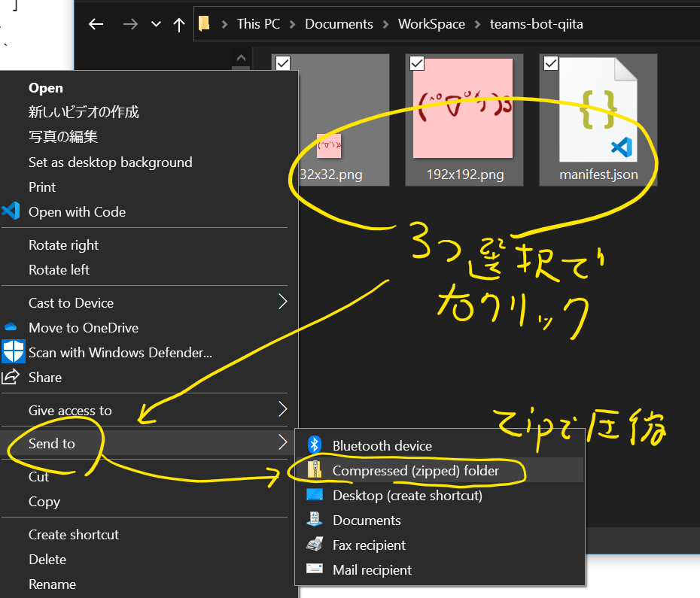This screenshot has width=700, height=598.
Task: Click OneDrive cloud icon in menu
Action: click(x=11, y=327)
